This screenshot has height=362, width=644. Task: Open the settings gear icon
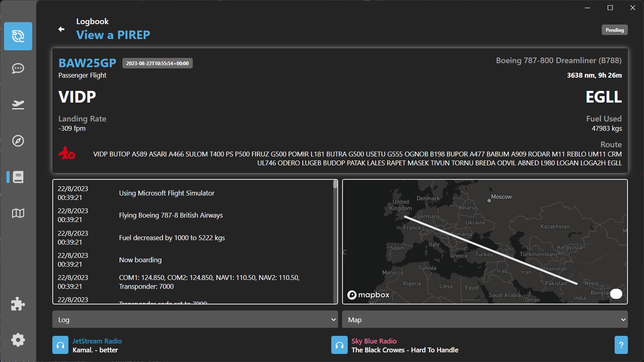click(x=18, y=340)
